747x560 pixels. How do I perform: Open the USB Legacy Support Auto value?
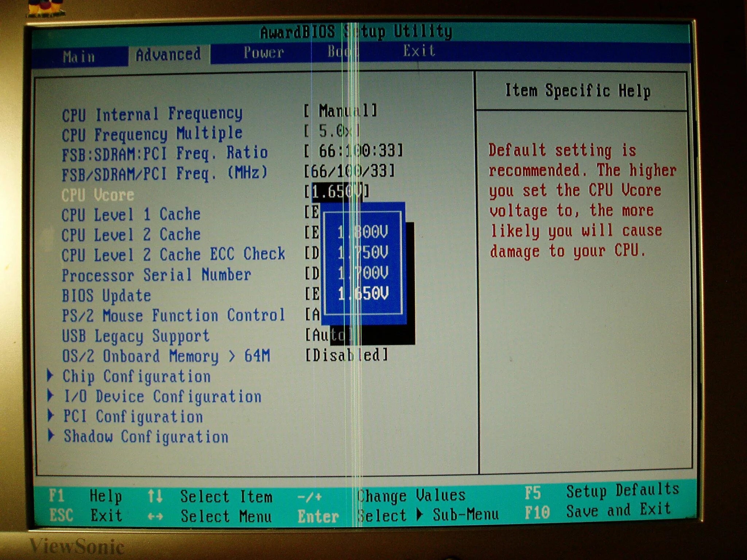click(x=328, y=335)
